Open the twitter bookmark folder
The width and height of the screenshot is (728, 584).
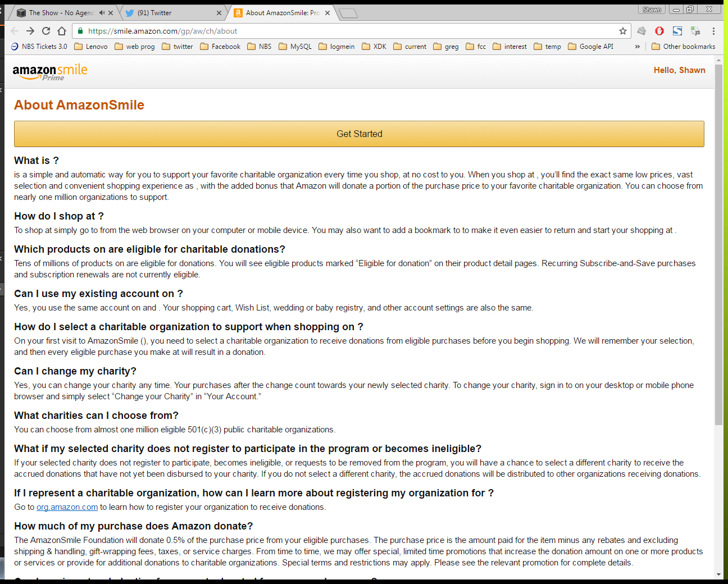(178, 47)
